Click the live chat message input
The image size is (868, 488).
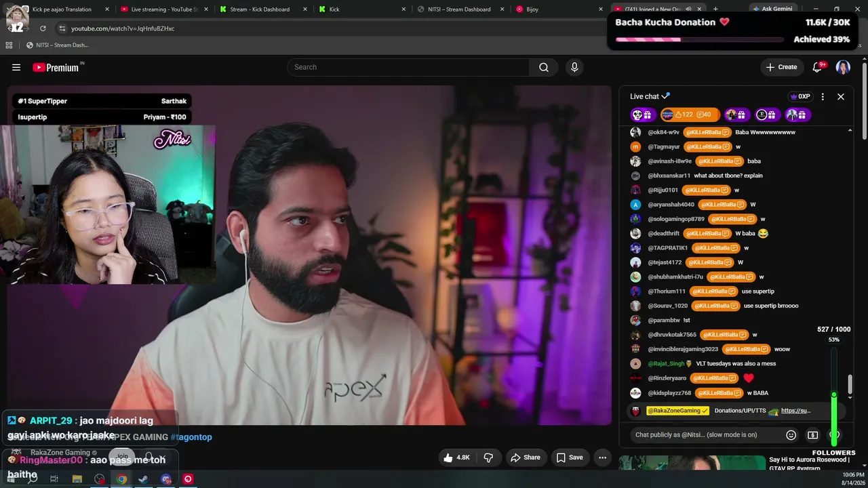pos(705,435)
